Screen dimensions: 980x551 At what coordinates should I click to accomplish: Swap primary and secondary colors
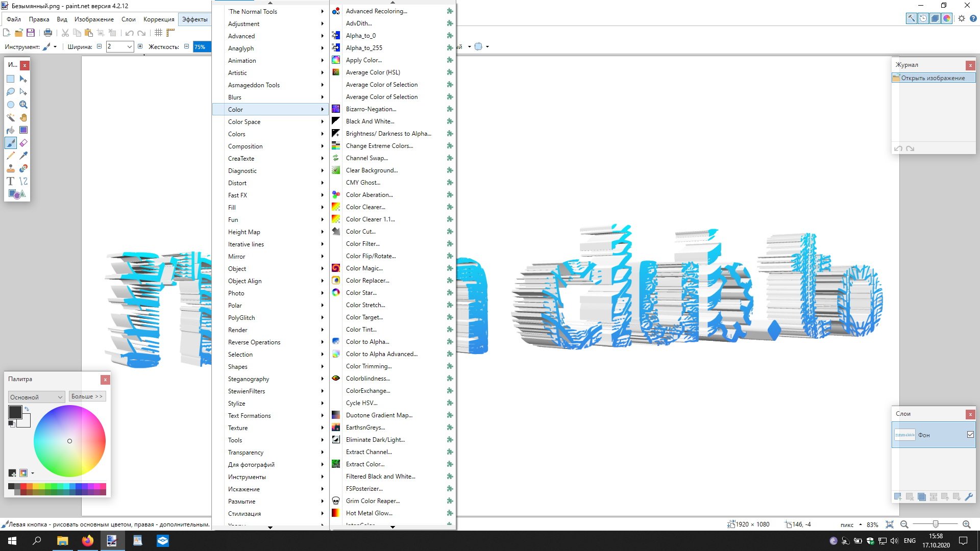[x=27, y=409]
